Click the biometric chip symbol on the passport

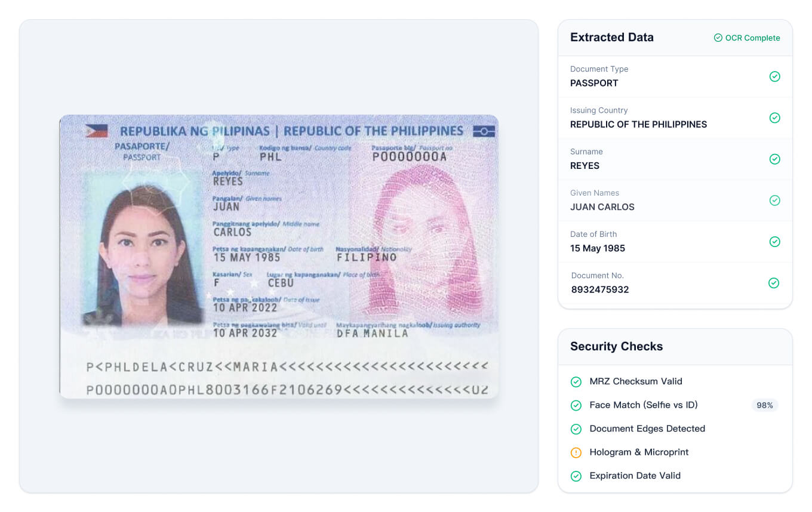pyautogui.click(x=484, y=131)
